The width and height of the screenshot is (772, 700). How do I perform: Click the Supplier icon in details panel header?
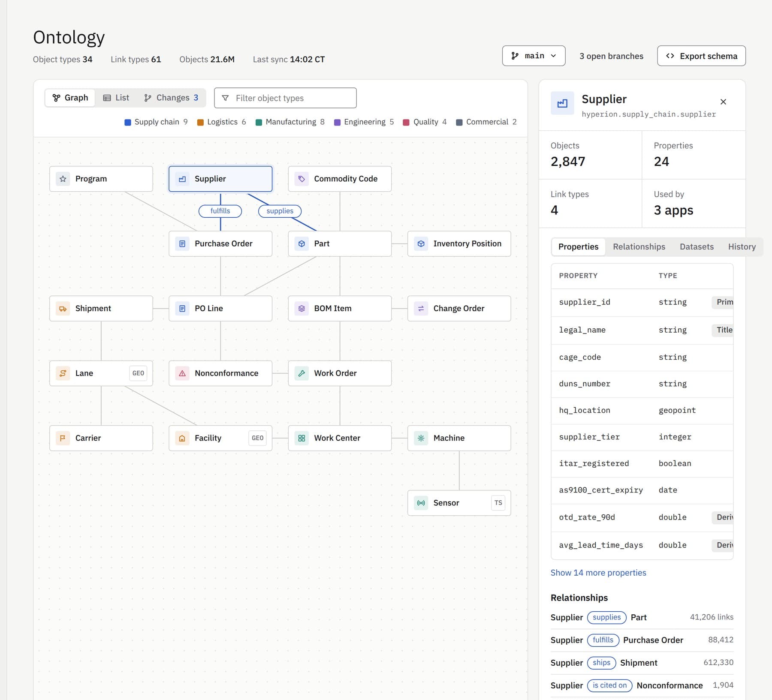(x=562, y=103)
